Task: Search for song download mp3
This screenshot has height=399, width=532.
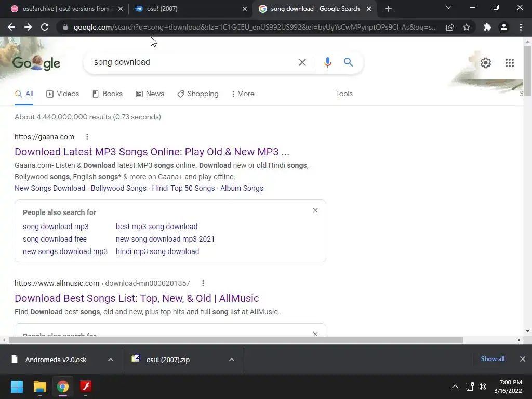Action: point(56,227)
